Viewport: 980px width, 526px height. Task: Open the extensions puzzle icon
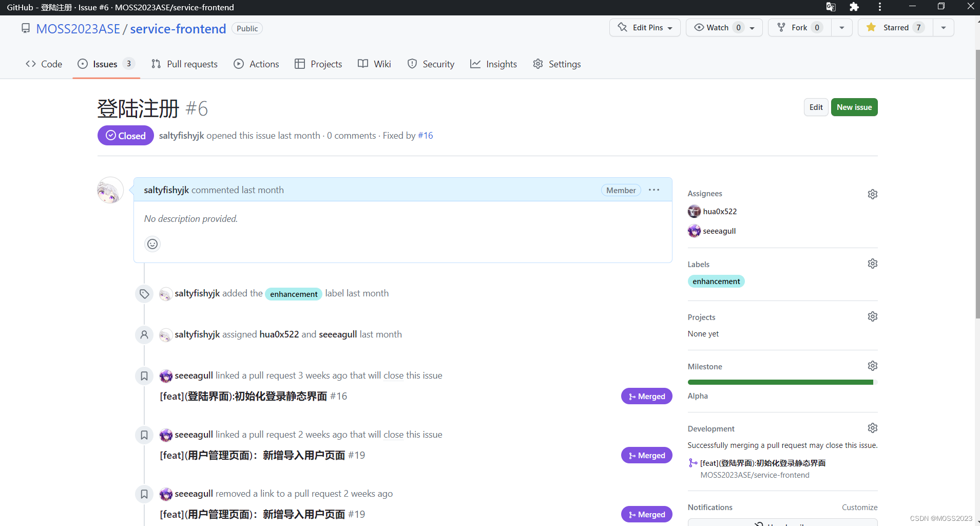(854, 7)
